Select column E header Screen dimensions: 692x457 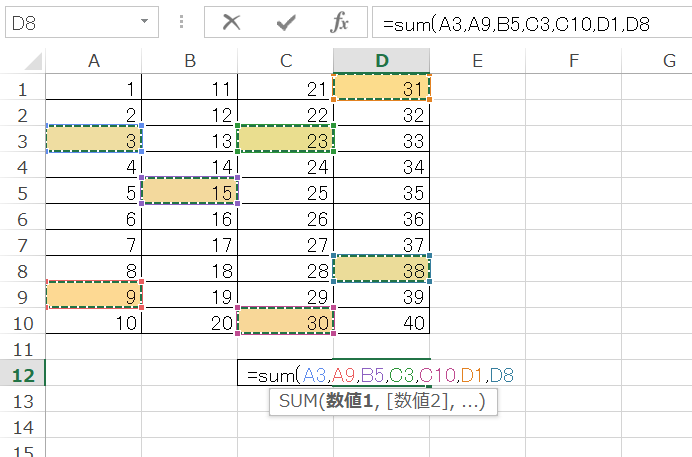point(478,61)
